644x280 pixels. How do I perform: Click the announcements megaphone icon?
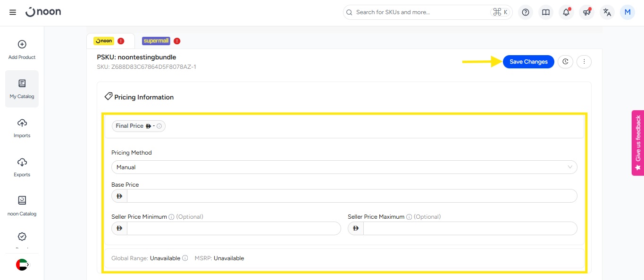pos(586,12)
